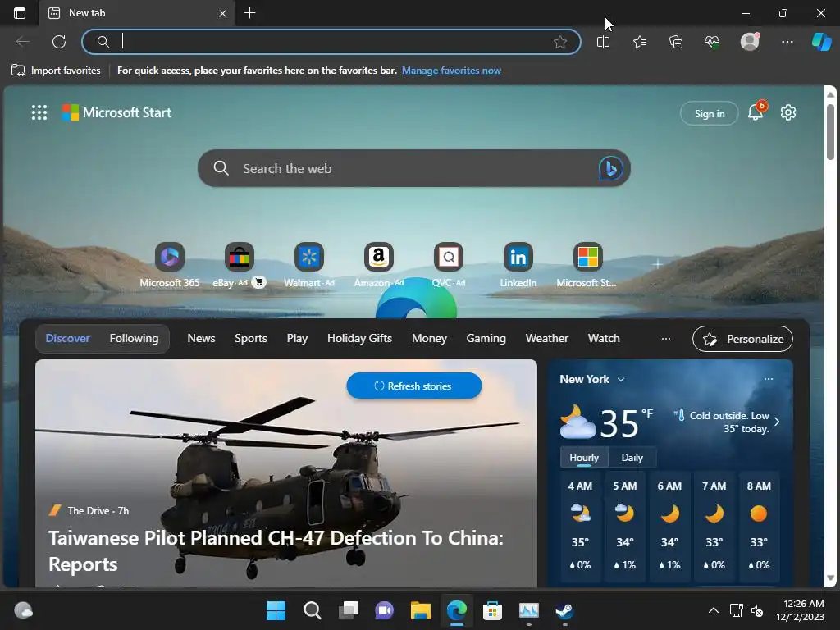Click the page vertical scrollbar thumb
This screenshot has width=840, height=630.
click(x=830, y=131)
